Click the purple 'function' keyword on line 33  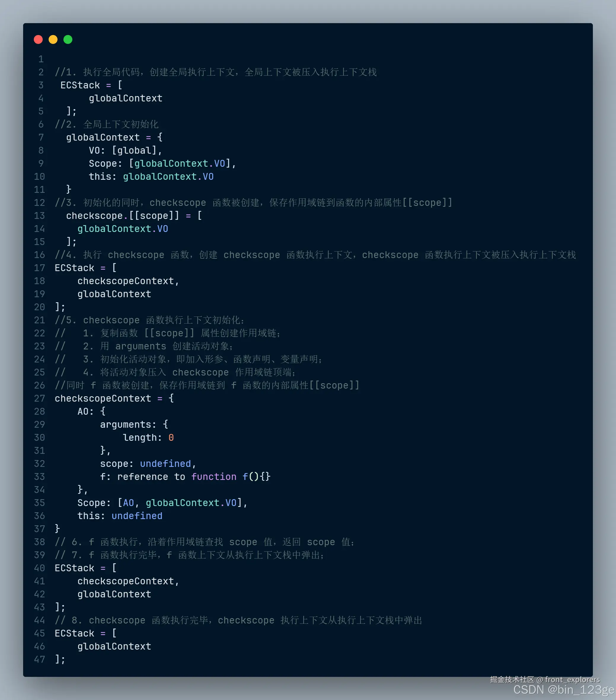[x=213, y=477]
